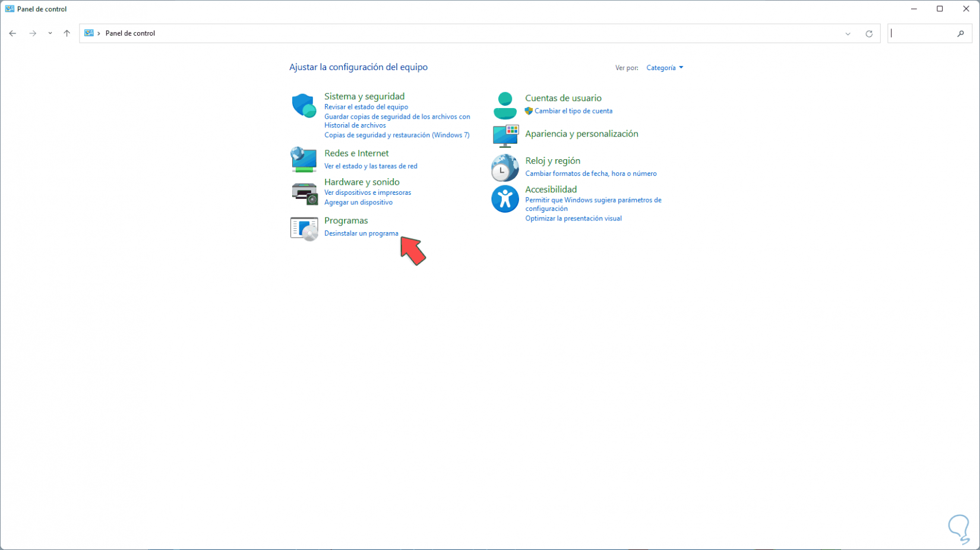This screenshot has height=550, width=980.
Task: Refresh the Control Panel view
Action: 869,34
